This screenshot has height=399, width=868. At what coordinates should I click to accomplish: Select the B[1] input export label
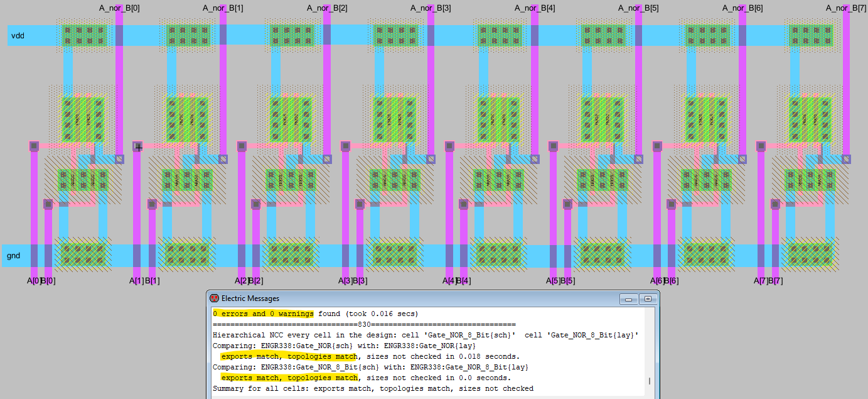point(153,281)
